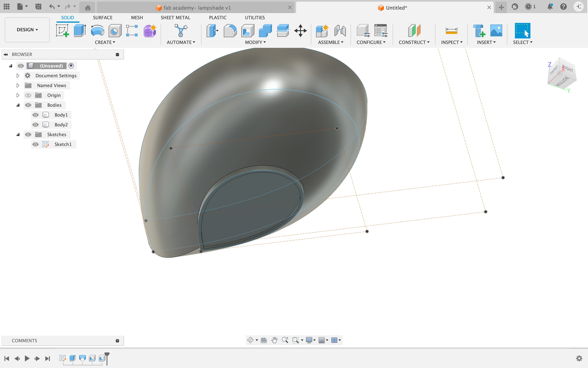
Task: Expand the Document Settings node
Action: (x=18, y=76)
